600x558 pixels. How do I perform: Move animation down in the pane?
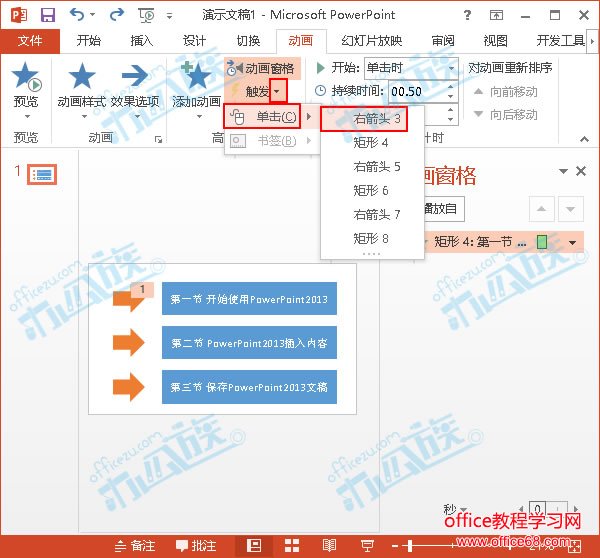[571, 209]
